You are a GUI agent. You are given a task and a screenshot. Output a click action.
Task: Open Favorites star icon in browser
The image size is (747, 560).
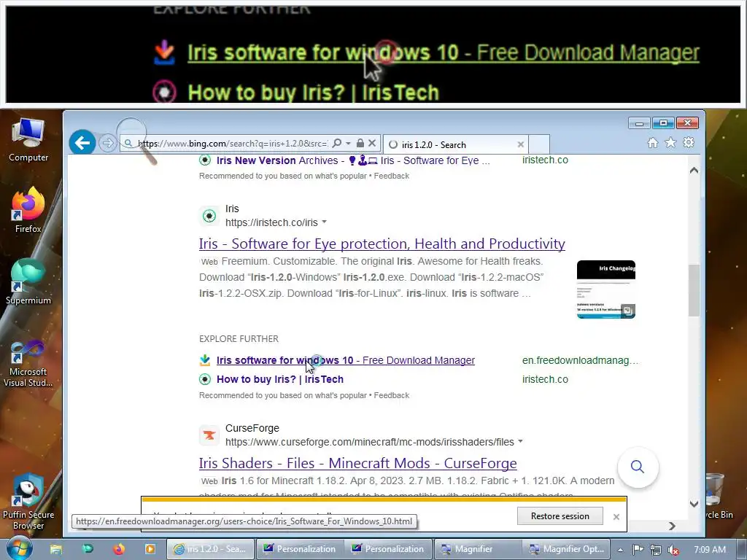coord(670,142)
